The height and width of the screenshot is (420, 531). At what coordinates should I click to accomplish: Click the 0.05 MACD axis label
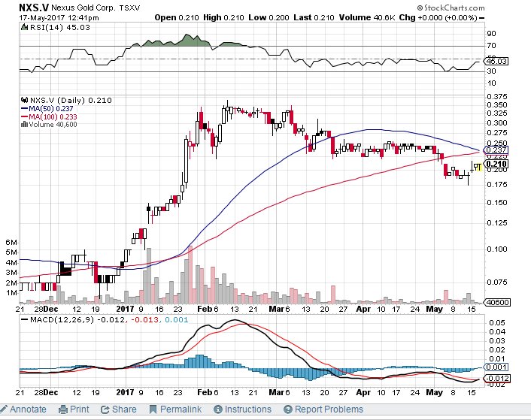[x=497, y=323]
